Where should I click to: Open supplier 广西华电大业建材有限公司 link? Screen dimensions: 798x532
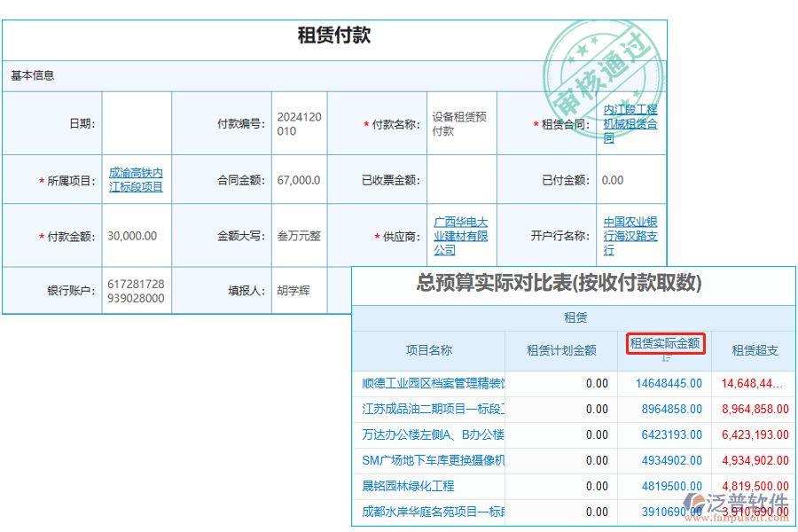[461, 235]
